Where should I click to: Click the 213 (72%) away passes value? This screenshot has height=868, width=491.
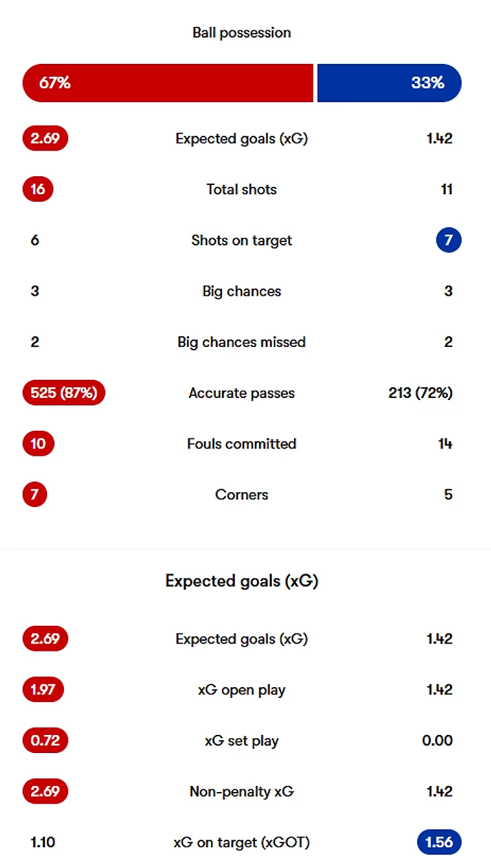pyautogui.click(x=420, y=393)
